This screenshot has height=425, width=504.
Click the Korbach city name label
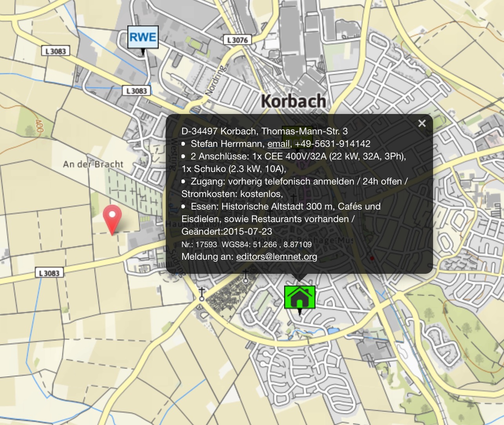[294, 101]
